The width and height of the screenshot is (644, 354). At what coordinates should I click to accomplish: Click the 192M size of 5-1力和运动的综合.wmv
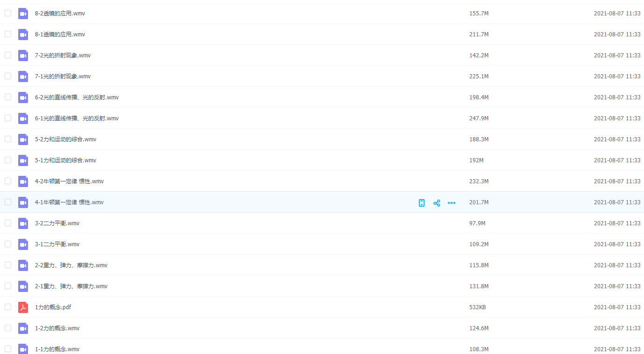(x=476, y=160)
